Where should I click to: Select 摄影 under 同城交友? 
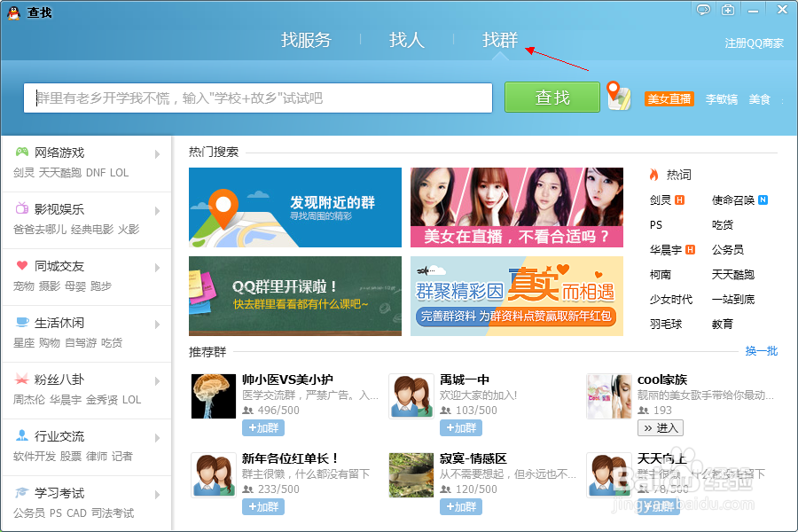pyautogui.click(x=50, y=286)
